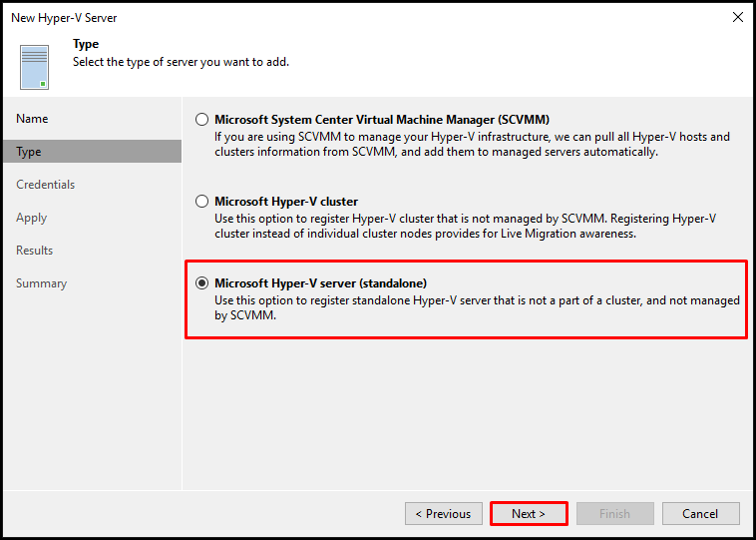Close the New Hyper-V Server dialog
Screen dimensions: 756x540
click(738, 18)
